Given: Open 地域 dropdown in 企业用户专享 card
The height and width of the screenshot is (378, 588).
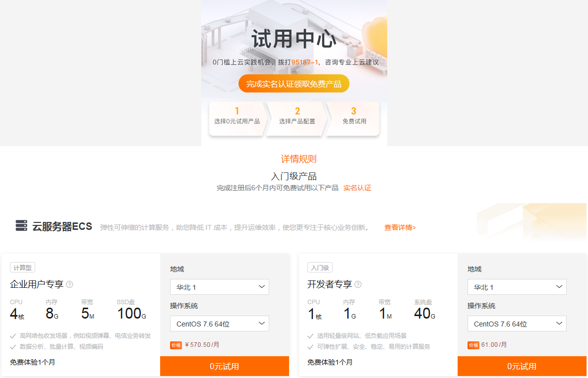Looking at the screenshot, I should 219,287.
